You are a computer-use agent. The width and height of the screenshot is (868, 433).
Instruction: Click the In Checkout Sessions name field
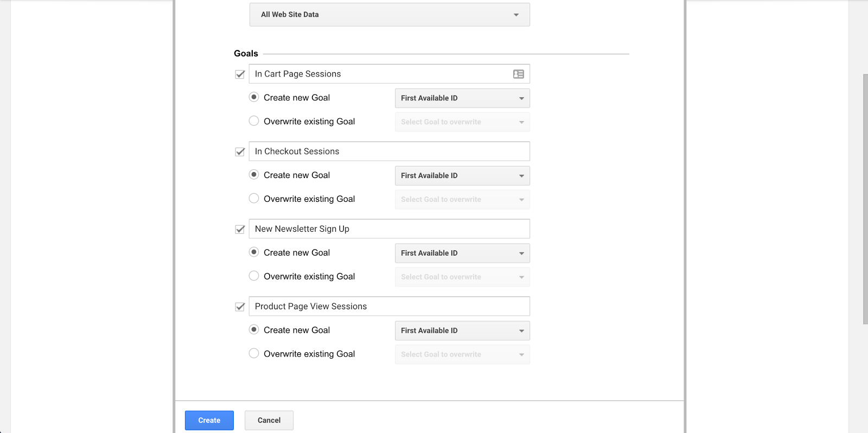[x=389, y=151]
